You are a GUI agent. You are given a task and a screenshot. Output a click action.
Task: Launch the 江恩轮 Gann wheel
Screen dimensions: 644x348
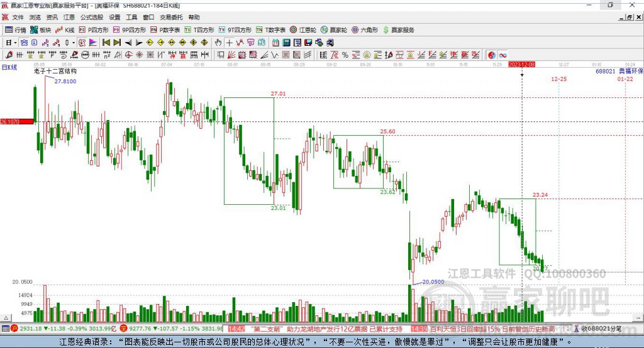(303, 30)
